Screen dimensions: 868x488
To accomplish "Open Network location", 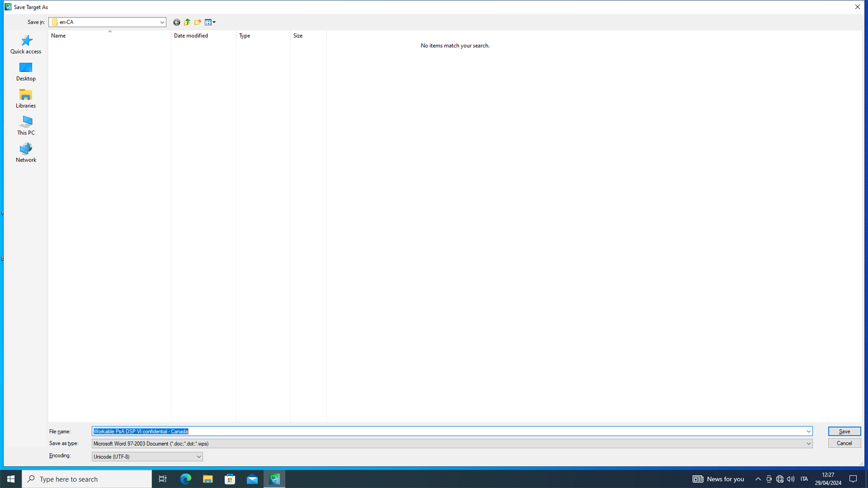I will [26, 152].
